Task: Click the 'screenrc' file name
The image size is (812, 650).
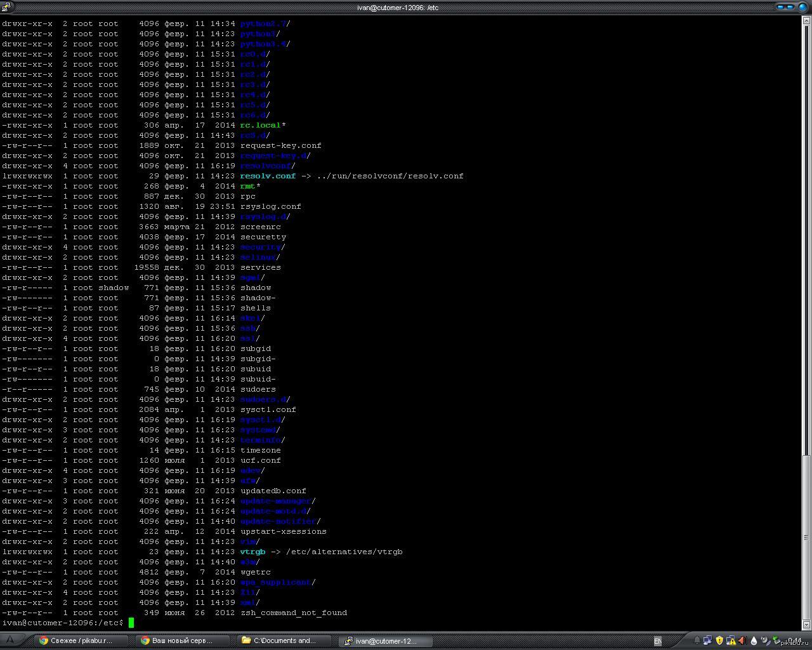Action: pyautogui.click(x=260, y=227)
